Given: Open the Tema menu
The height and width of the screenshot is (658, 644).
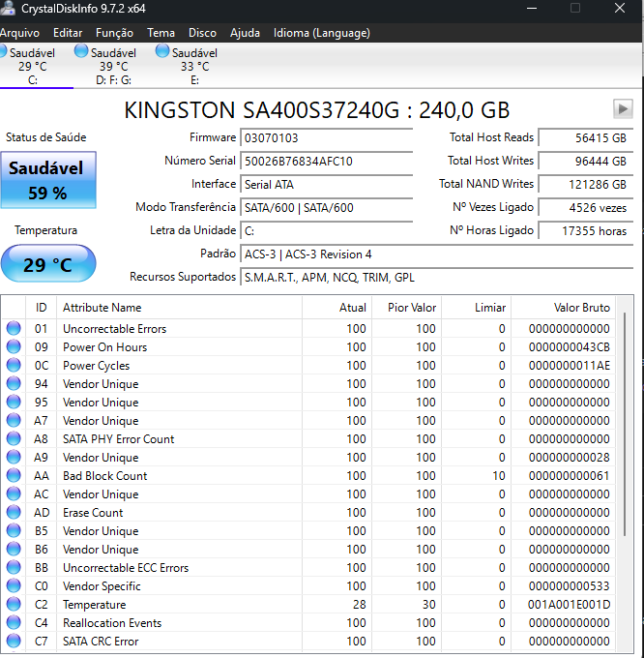Looking at the screenshot, I should click(x=161, y=33).
